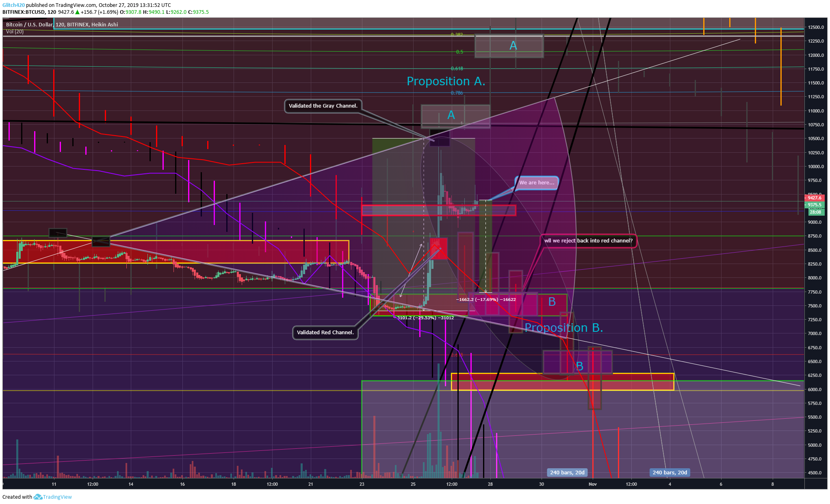Viewport: 830px width, 504px height.
Task: Open the Glitch420 author link
Action: point(13,5)
